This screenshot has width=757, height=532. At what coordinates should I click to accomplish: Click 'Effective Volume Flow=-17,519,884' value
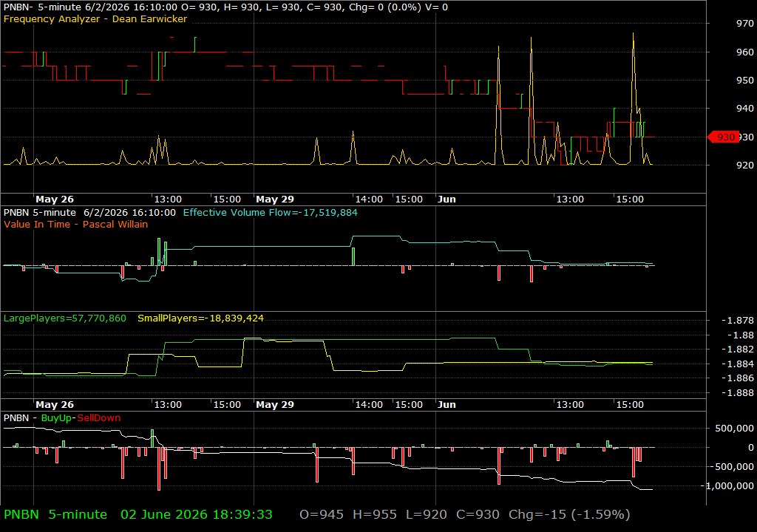click(x=271, y=212)
